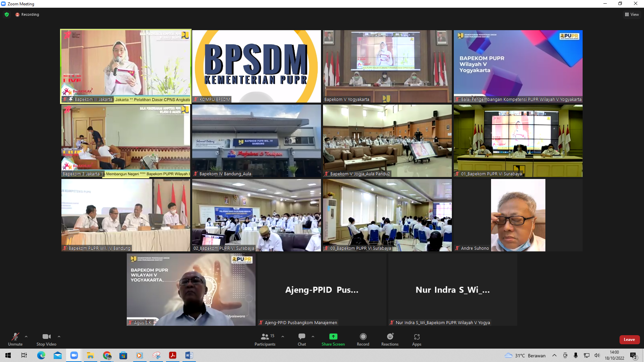Click the microphone icon in system tray
This screenshot has width=644, height=362.
[576, 355]
